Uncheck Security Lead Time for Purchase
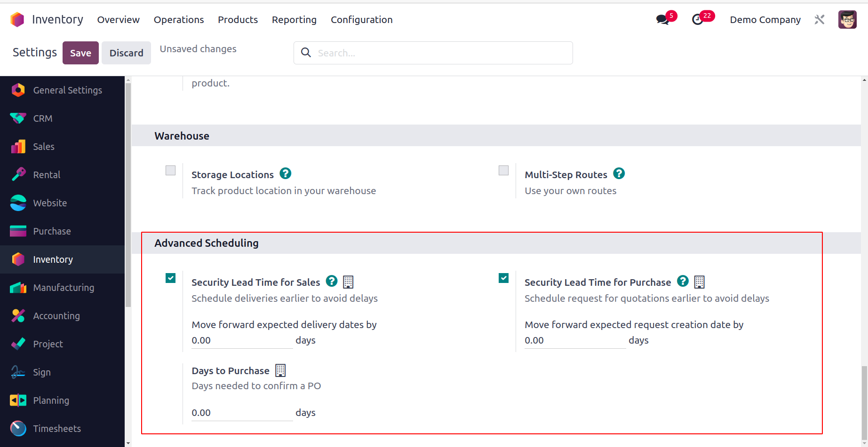 point(503,278)
